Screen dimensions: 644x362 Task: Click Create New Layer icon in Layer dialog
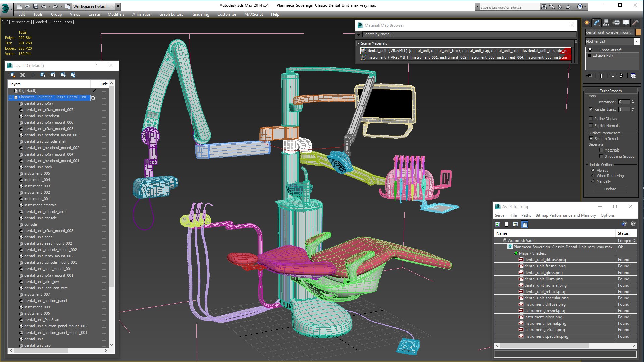(x=13, y=75)
